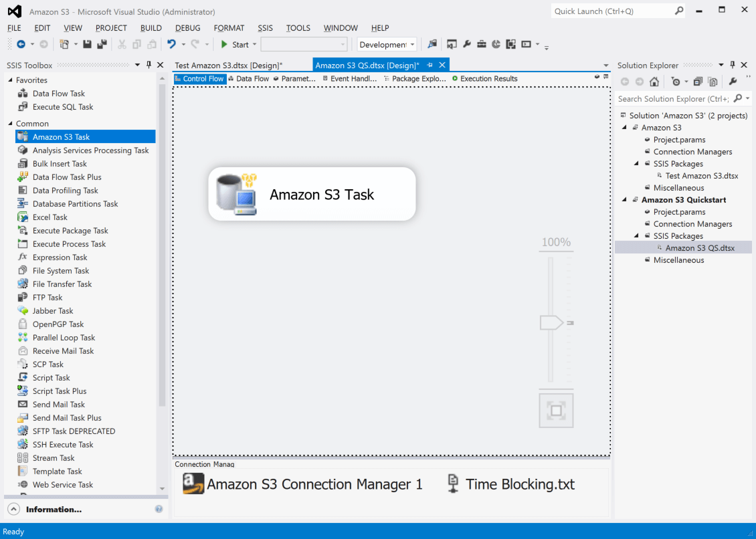Select Project.params under Amazon S3 Quickstart

coord(679,211)
